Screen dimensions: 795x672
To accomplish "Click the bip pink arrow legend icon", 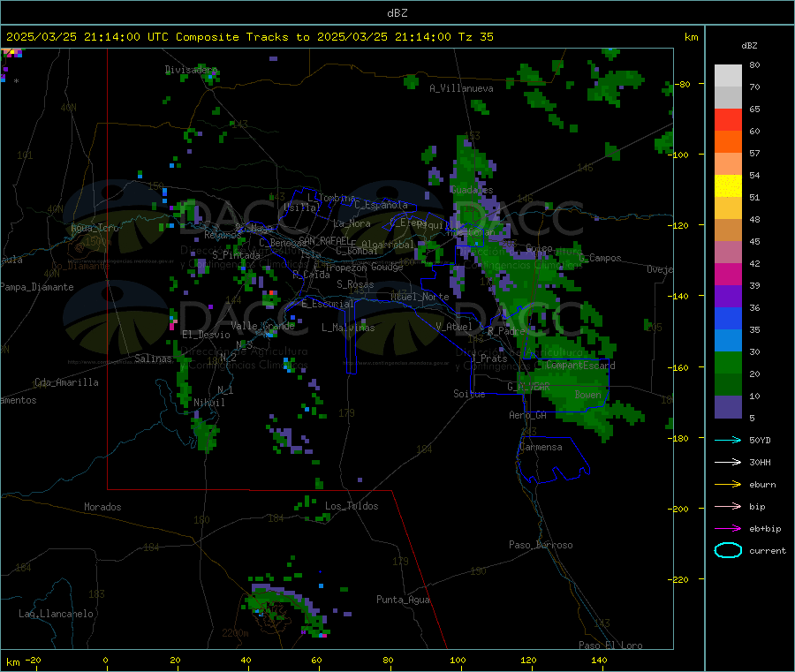I will pyautogui.click(x=728, y=506).
